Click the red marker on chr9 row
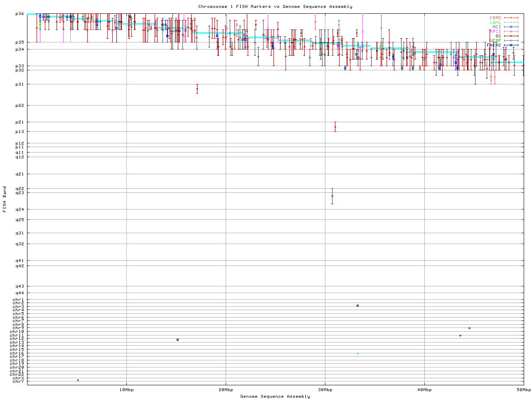 [469, 328]
